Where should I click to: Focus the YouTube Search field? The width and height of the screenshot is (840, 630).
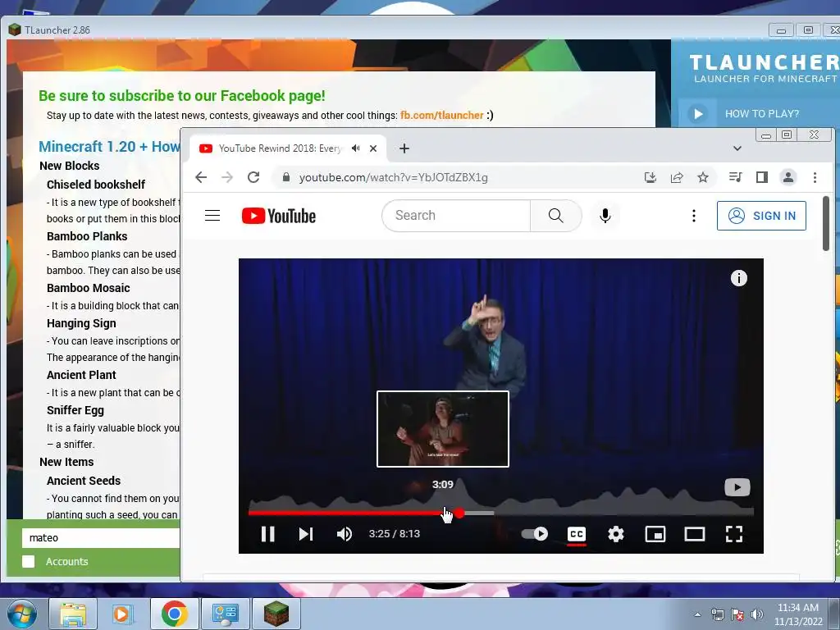456,216
